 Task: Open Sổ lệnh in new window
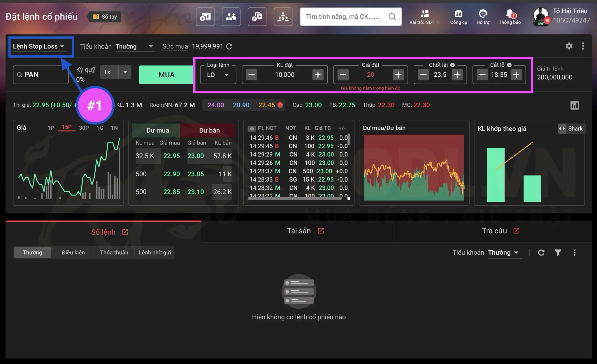tap(125, 232)
